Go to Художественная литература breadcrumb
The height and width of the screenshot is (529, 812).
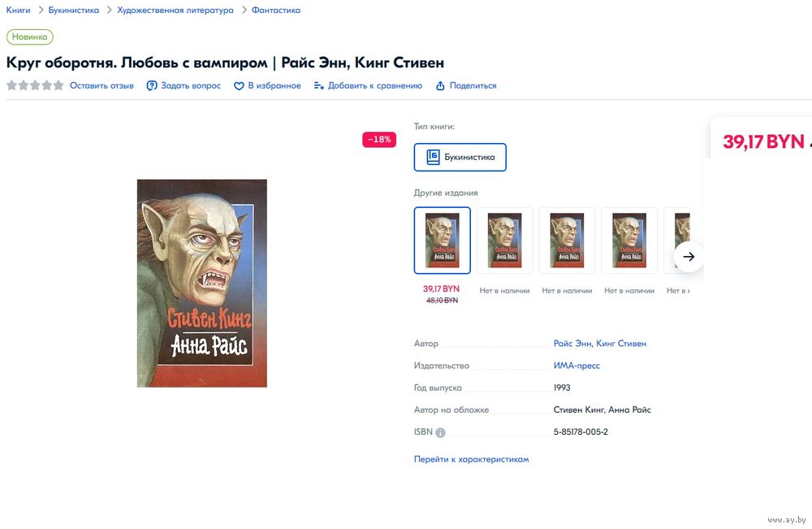point(175,11)
